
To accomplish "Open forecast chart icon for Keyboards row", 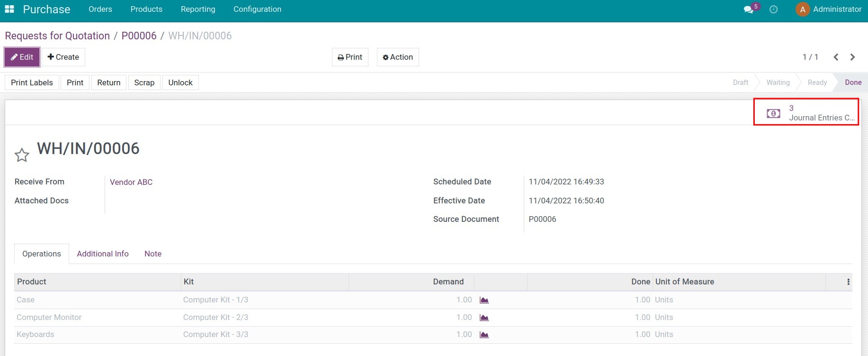I will click(484, 335).
